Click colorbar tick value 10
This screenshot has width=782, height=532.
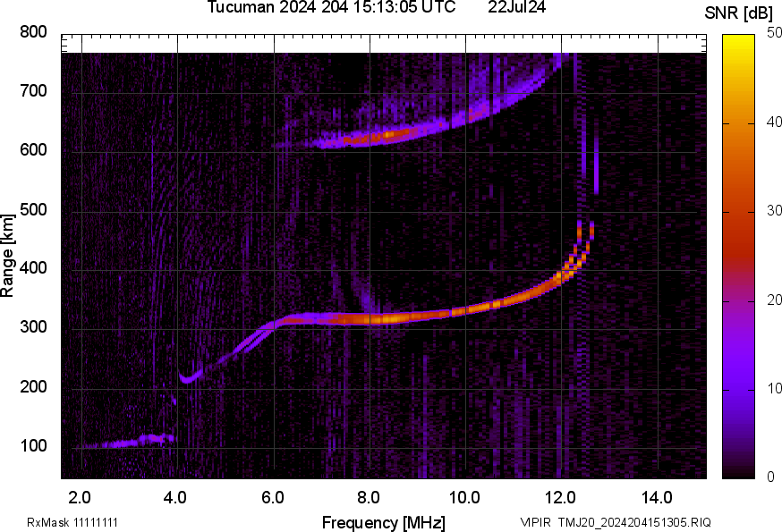[x=774, y=389]
